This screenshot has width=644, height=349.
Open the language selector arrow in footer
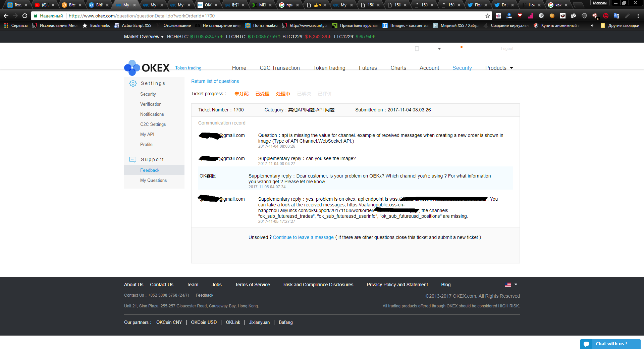[516, 284]
